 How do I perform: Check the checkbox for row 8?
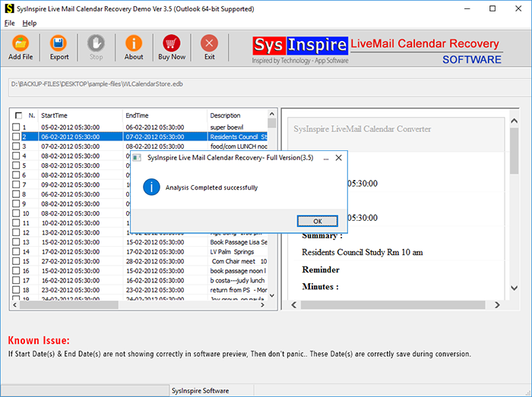tap(16, 194)
